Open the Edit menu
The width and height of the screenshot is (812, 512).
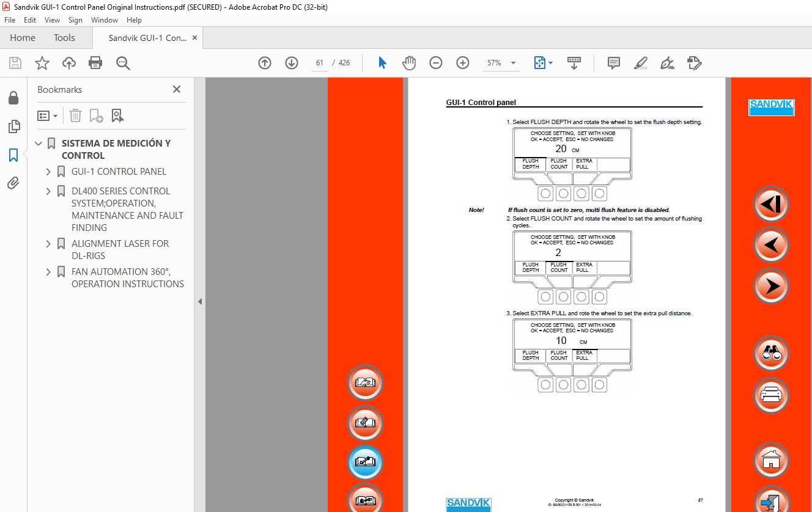(x=30, y=20)
